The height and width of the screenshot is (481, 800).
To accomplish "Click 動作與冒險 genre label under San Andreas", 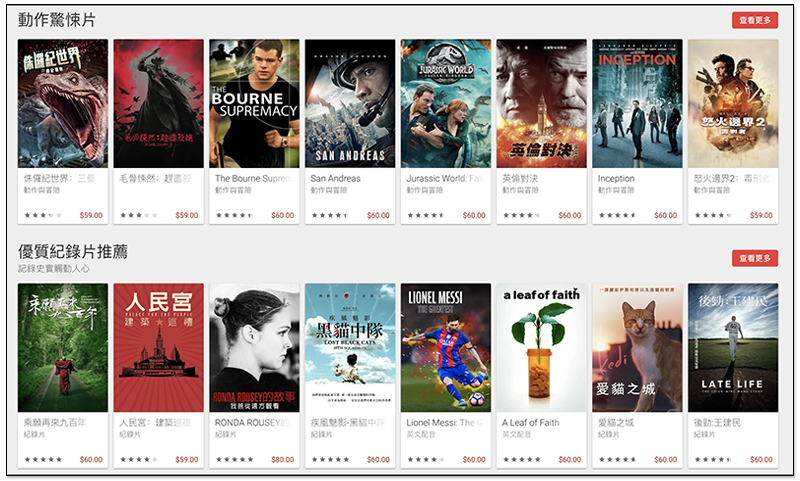I will pyautogui.click(x=329, y=190).
